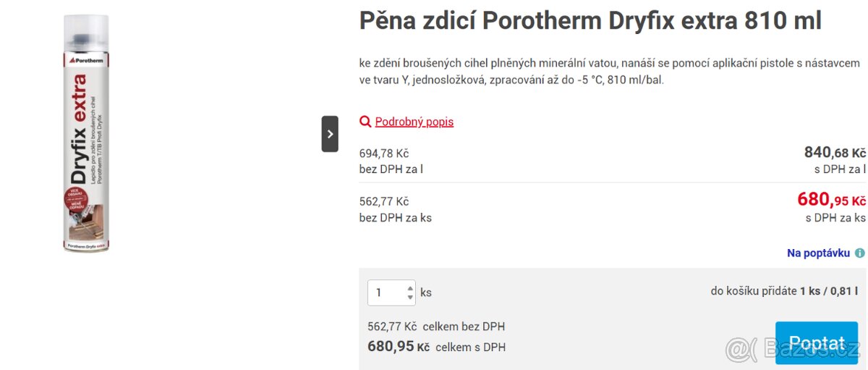Open the Podrobný popis link
The image size is (868, 370).
tap(414, 122)
